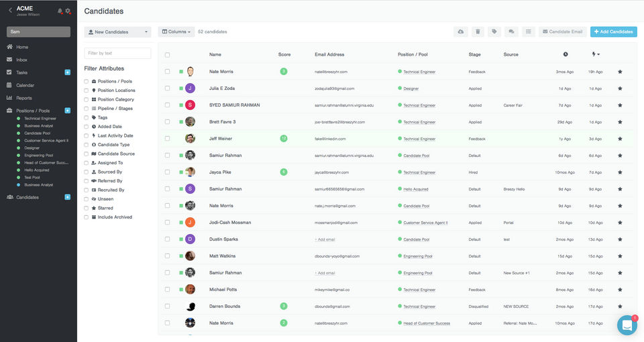Click the tag icon in toolbar
Screen dimensions: 644x342
click(x=494, y=32)
